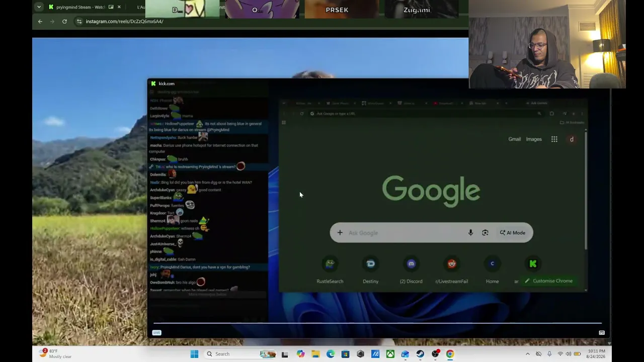Toggle captions icon at stream player corner
This screenshot has width=644, height=362.
pyautogui.click(x=601, y=333)
